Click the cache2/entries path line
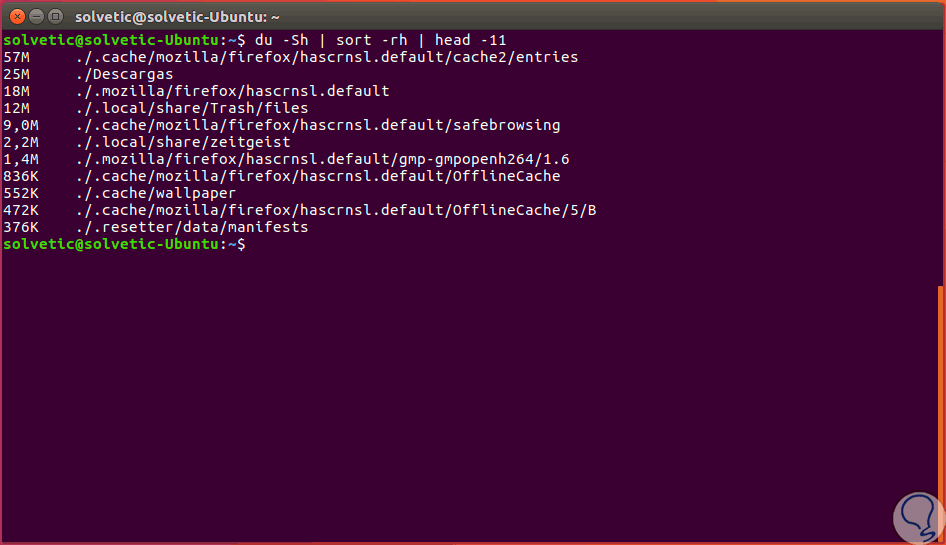The height and width of the screenshot is (545, 946). (x=327, y=57)
